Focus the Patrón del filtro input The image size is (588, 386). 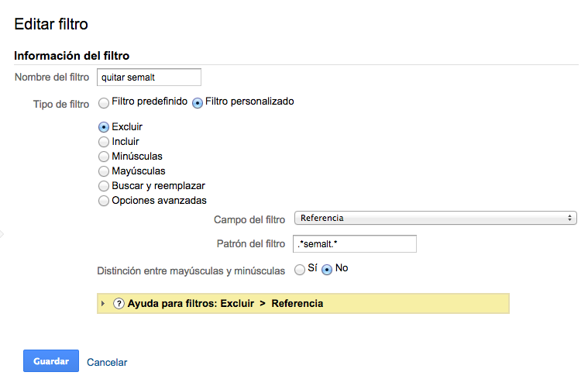pos(355,244)
